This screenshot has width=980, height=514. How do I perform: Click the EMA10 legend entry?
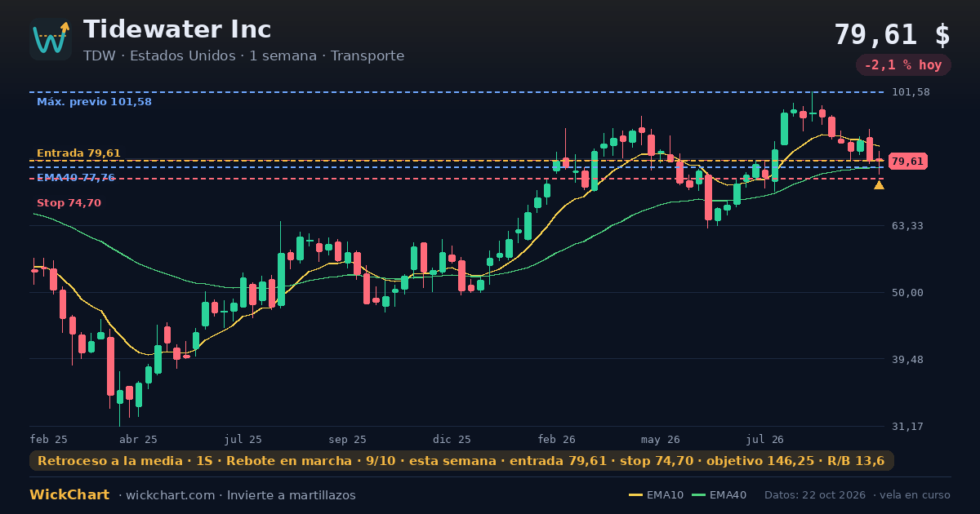657,495
